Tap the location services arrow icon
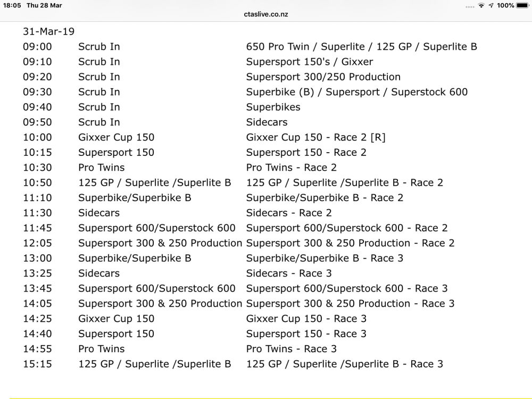 point(491,5)
